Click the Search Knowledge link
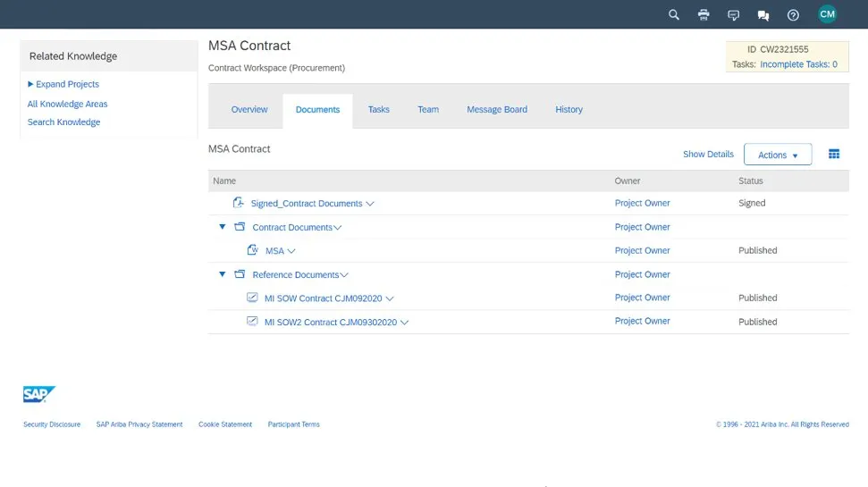Image resolution: width=868 pixels, height=487 pixels. coord(63,122)
